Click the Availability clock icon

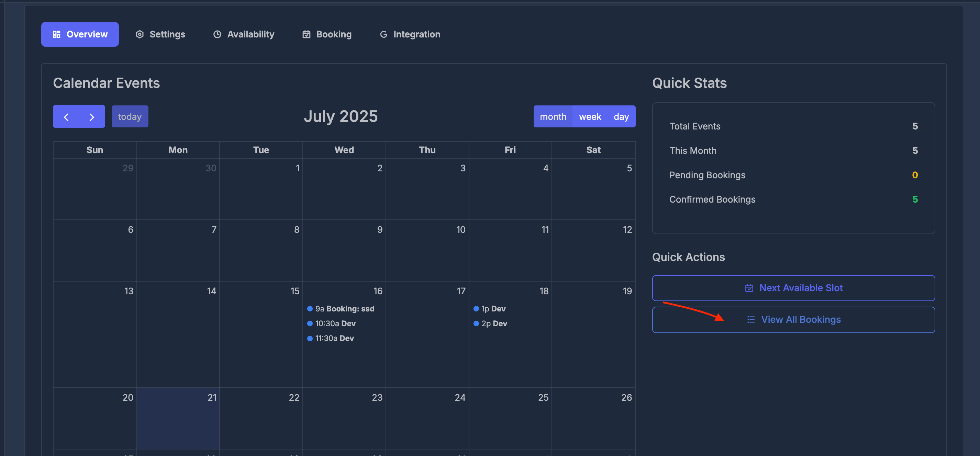pos(217,34)
